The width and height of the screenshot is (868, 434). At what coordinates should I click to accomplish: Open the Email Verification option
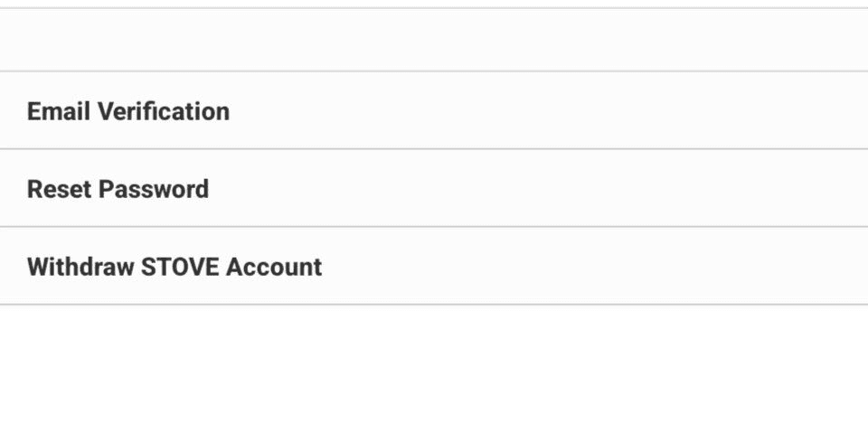[x=434, y=110]
